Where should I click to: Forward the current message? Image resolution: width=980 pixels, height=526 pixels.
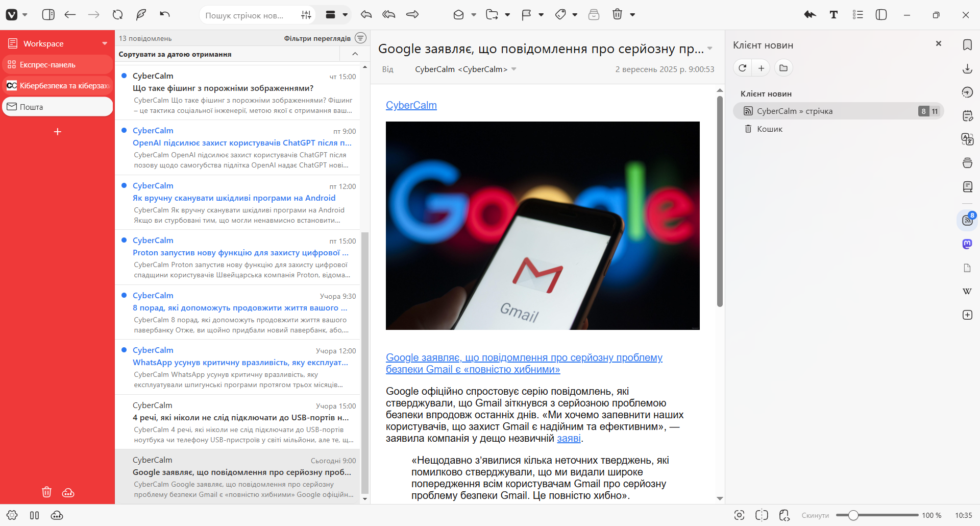(x=412, y=15)
